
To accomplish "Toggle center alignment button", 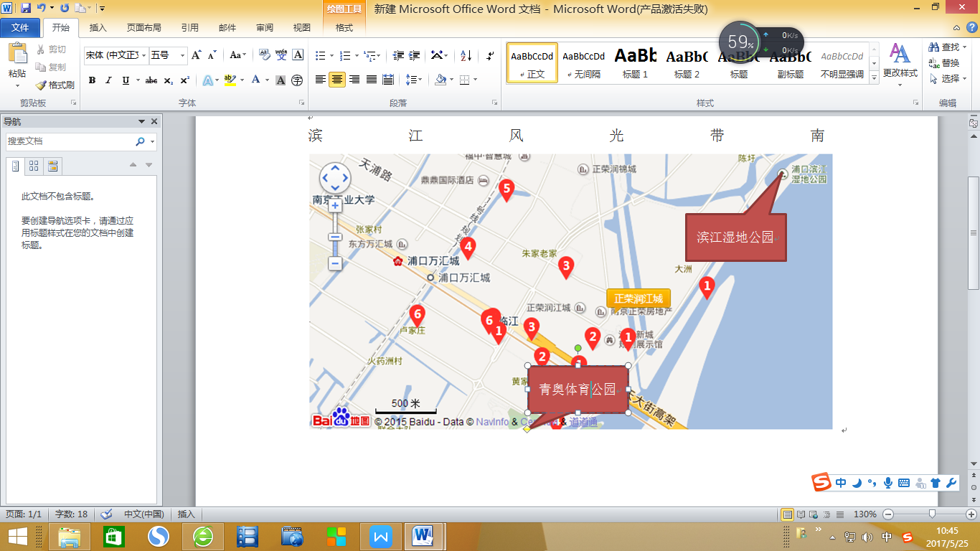I will tap(337, 80).
